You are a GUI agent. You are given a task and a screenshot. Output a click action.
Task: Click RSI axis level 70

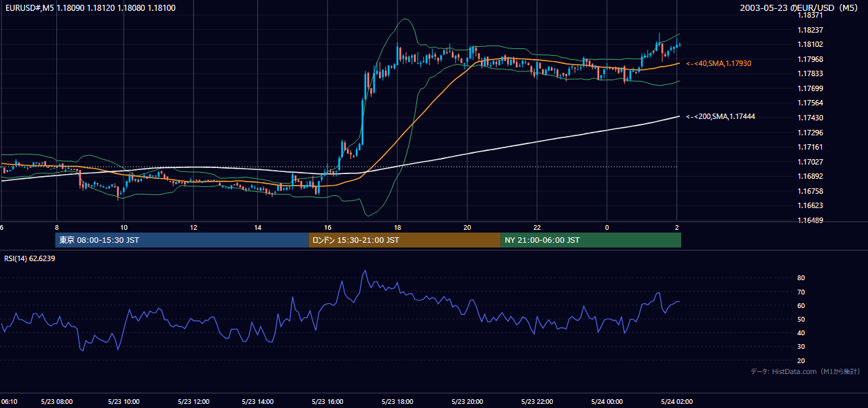click(801, 292)
